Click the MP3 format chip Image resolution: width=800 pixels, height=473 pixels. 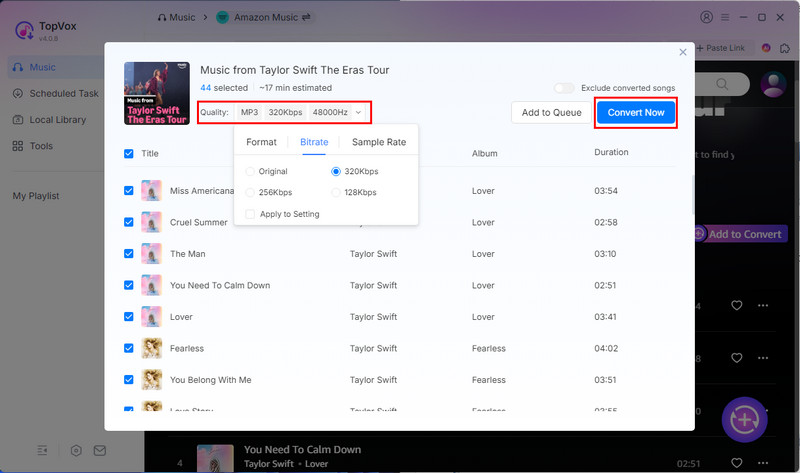249,112
